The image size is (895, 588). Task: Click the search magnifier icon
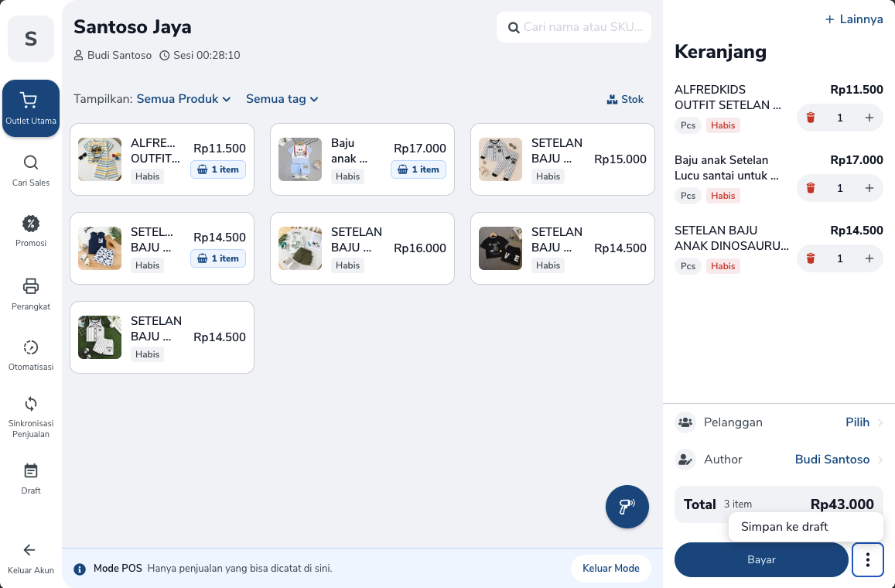[514, 27]
